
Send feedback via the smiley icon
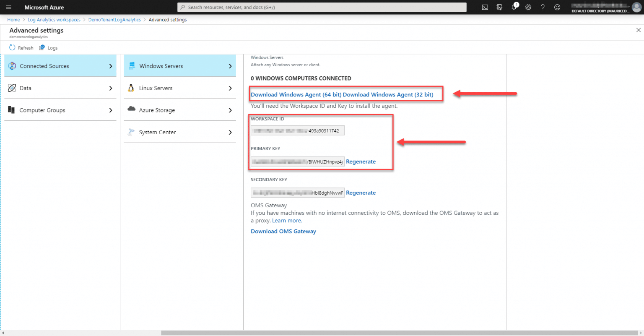(557, 7)
